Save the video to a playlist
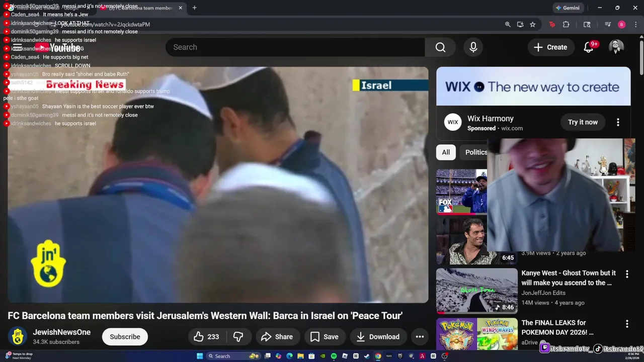The width and height of the screenshot is (644, 362). tap(325, 337)
